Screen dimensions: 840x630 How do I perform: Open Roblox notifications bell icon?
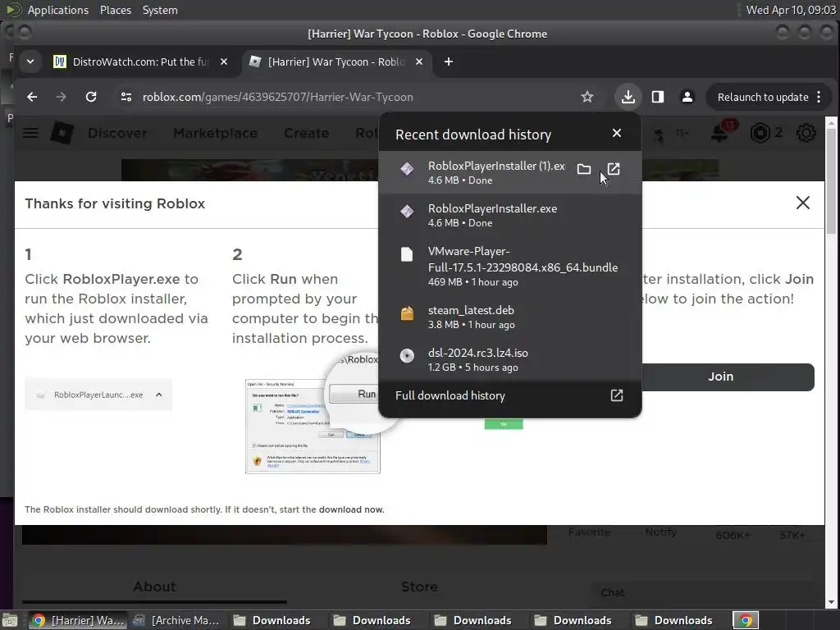tap(719, 133)
